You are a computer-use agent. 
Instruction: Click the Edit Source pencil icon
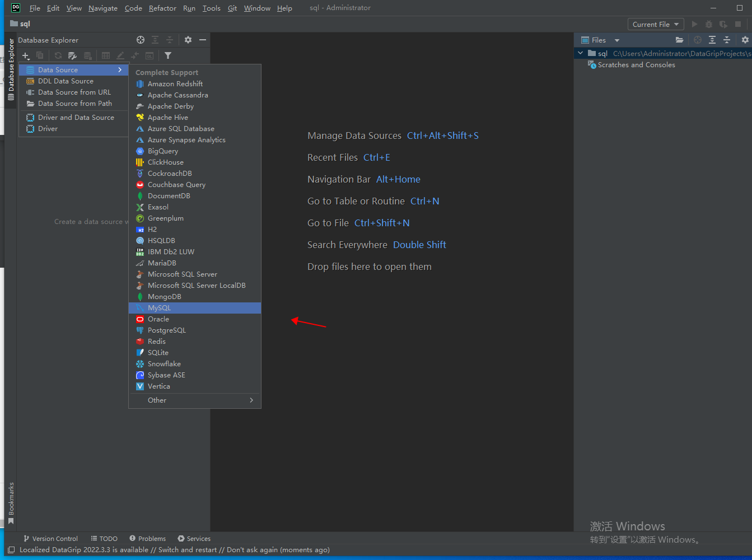(120, 55)
